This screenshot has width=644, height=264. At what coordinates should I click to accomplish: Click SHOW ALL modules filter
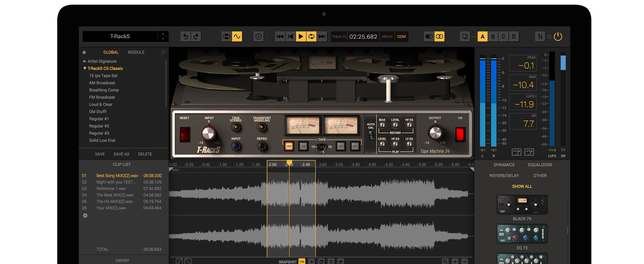522,186
